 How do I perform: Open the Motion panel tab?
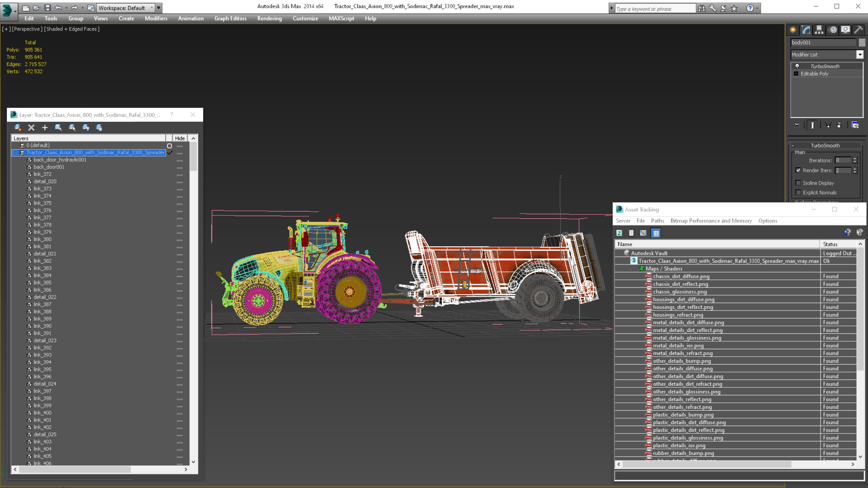[833, 30]
